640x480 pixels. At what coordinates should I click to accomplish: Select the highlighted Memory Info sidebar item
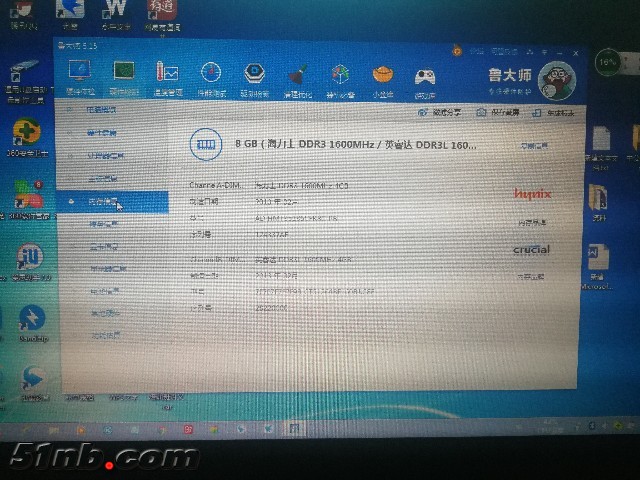point(106,202)
